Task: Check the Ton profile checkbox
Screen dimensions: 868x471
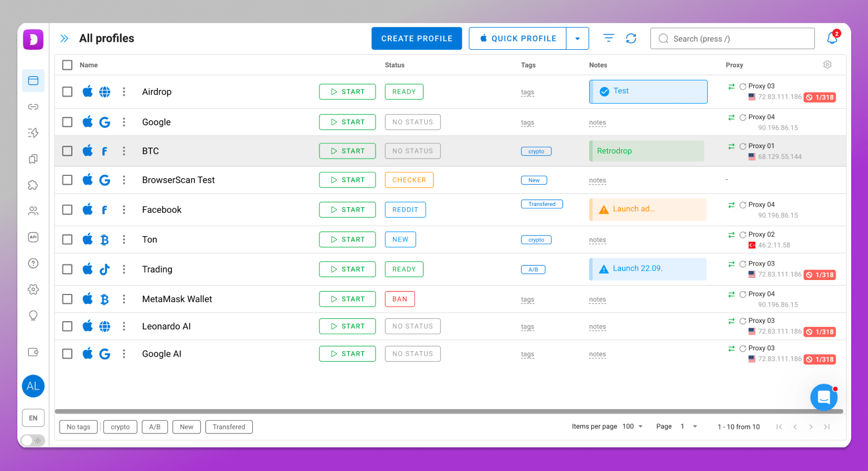Action: tap(67, 240)
